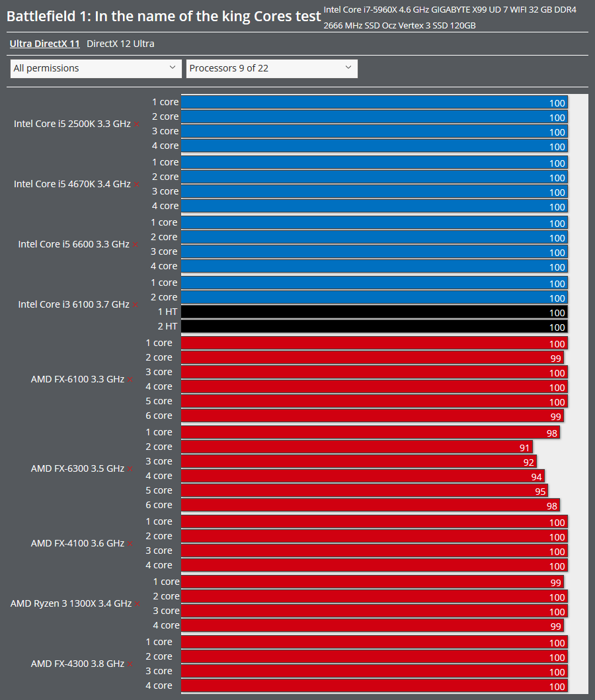Click the FX-6300 6 core bar showing 98
Screen dimensions: 595x700
tap(370, 505)
